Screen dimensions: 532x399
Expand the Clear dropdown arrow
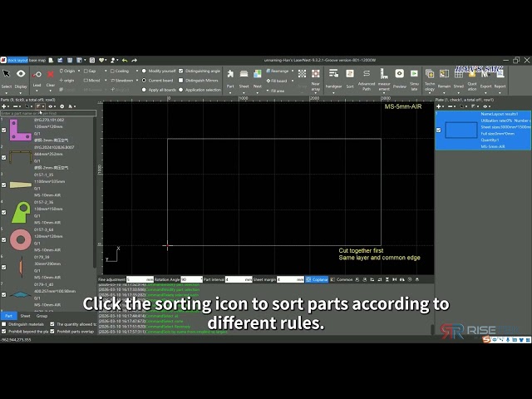click(x=50, y=91)
